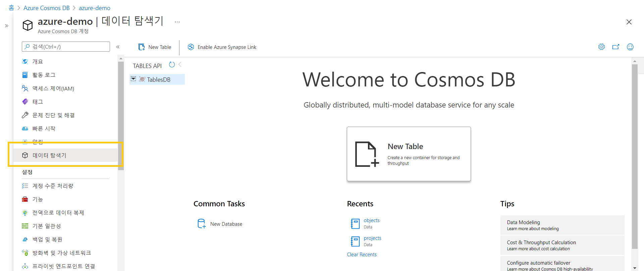Click the purple 태그 tag icon
644x271 pixels.
pos(25,101)
